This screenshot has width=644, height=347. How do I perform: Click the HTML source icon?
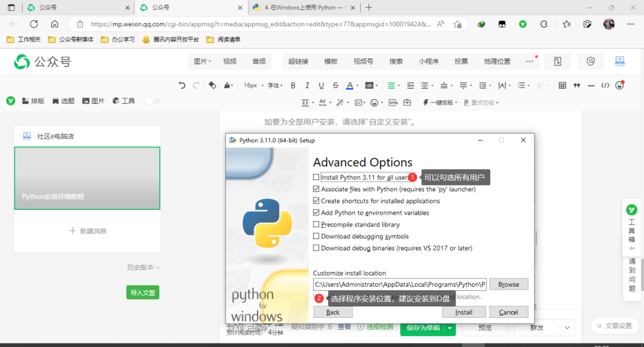click(x=393, y=103)
